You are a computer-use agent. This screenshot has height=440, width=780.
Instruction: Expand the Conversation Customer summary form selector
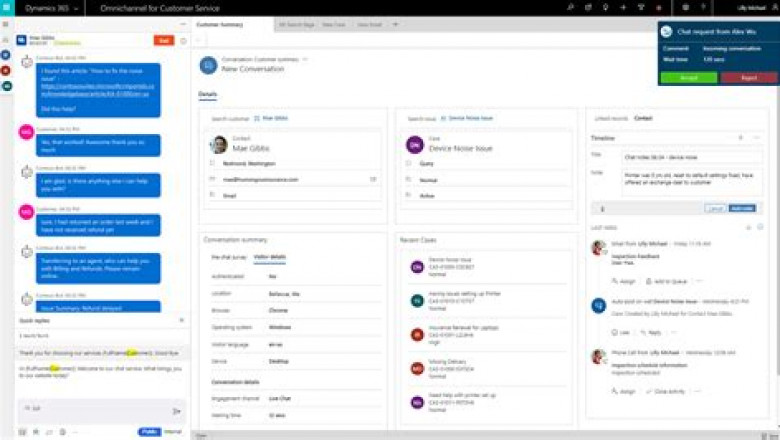point(303,60)
